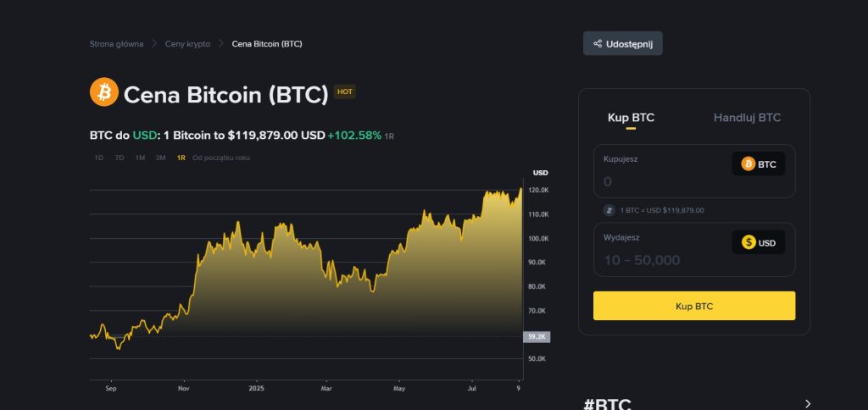
Task: Click the swap icon next to the rate
Action: [609, 210]
